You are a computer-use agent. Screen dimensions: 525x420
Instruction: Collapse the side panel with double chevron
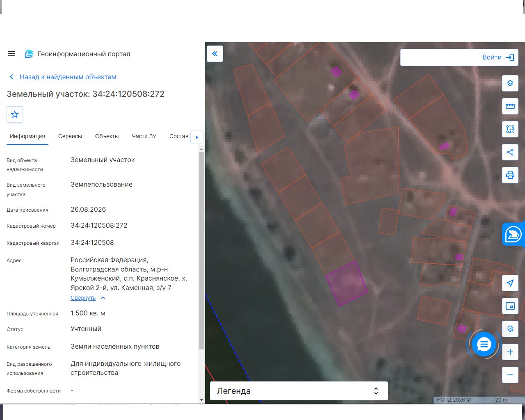215,54
